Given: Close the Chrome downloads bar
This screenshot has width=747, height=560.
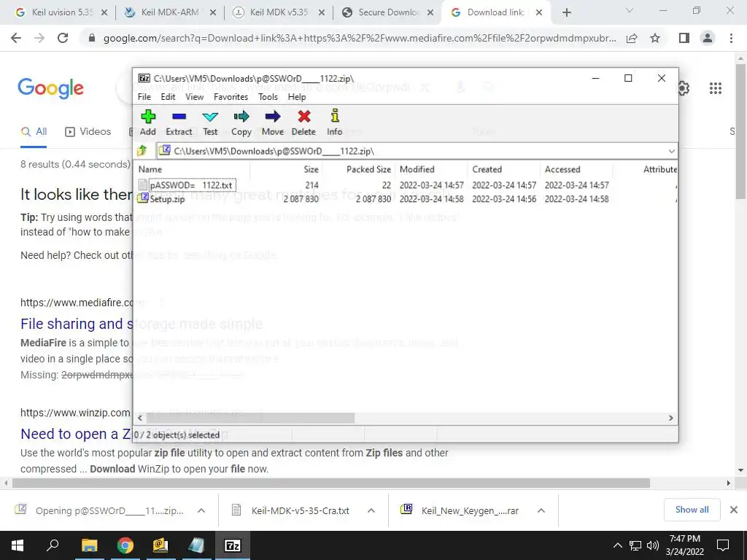Looking at the screenshot, I should (734, 510).
